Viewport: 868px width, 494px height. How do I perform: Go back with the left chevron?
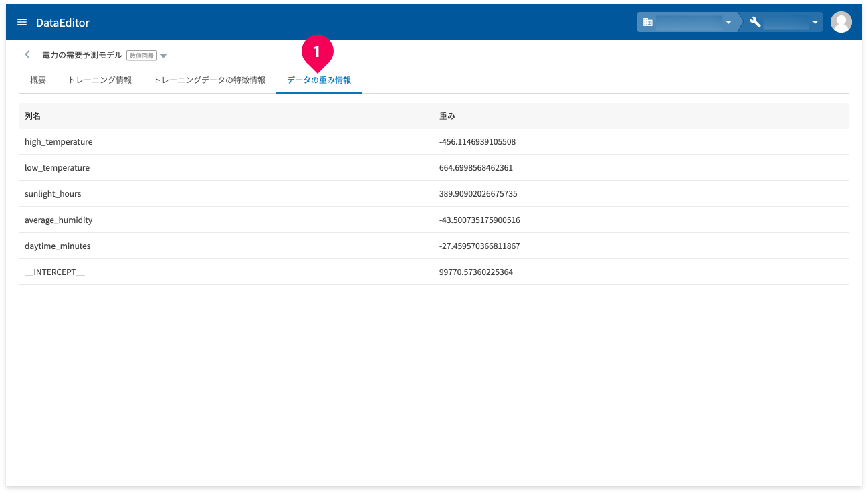point(27,55)
